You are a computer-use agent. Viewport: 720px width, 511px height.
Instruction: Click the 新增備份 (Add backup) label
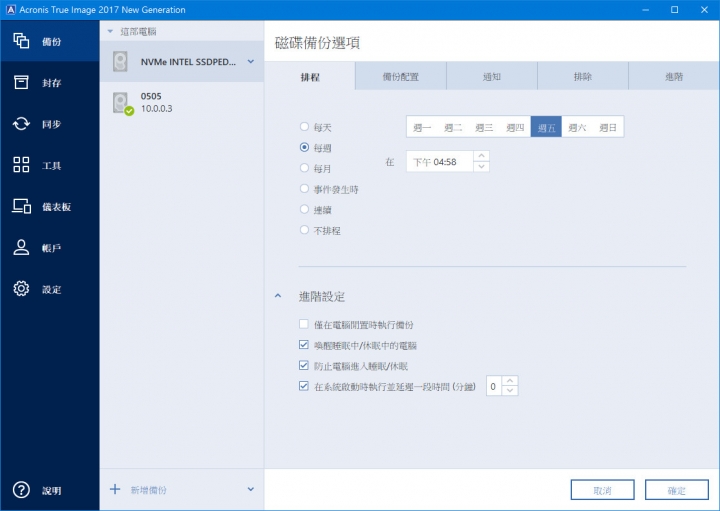point(148,490)
